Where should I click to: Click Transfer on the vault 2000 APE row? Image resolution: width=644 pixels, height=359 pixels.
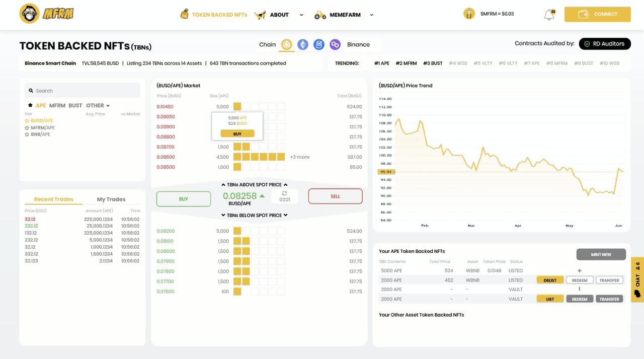pos(609,299)
